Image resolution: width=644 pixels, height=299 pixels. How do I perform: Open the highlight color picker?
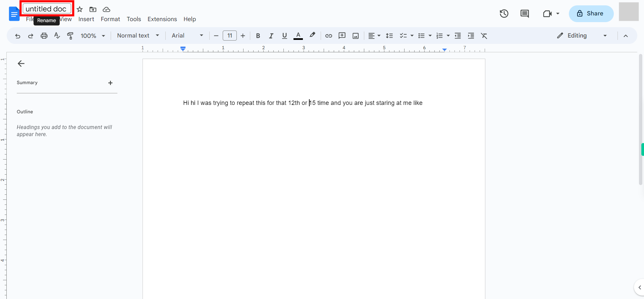click(312, 35)
